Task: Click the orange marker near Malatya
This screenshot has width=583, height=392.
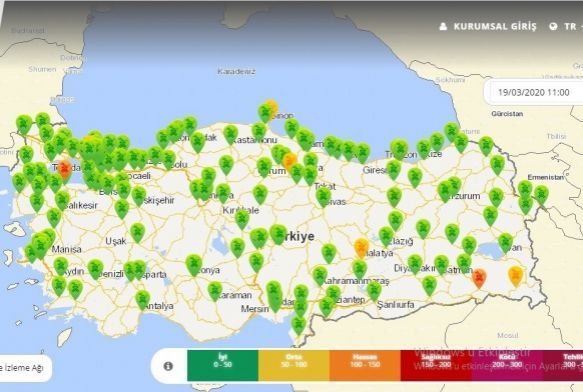Action: pos(361,248)
